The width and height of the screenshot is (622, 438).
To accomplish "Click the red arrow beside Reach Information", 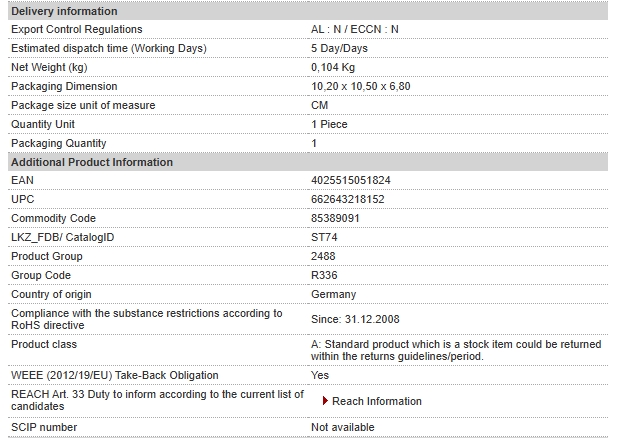I will (x=325, y=401).
